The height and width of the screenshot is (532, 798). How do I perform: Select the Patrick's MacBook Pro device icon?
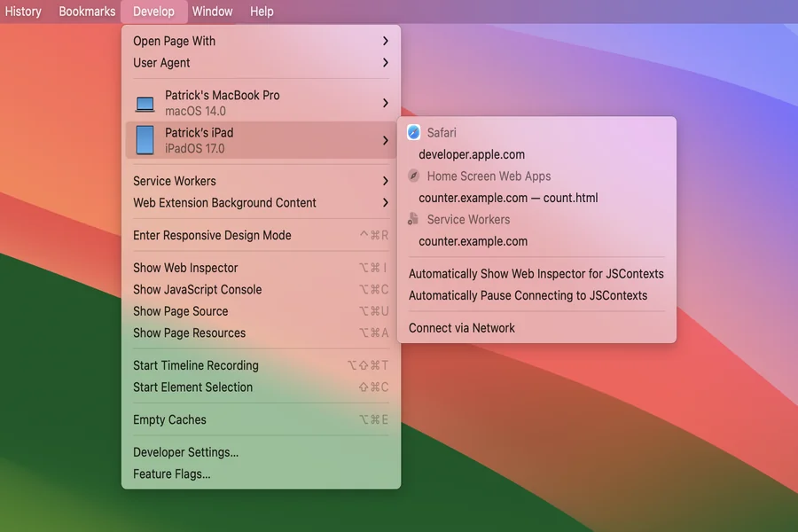click(144, 102)
